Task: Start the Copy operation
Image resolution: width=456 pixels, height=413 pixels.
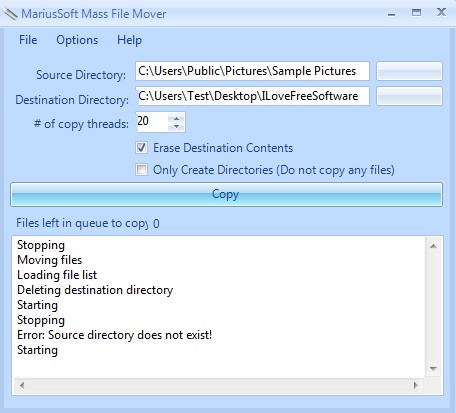Action: click(226, 194)
